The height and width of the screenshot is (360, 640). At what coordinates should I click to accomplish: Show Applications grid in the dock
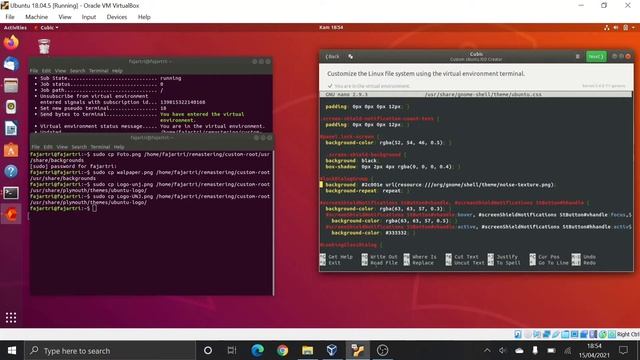[x=11, y=318]
